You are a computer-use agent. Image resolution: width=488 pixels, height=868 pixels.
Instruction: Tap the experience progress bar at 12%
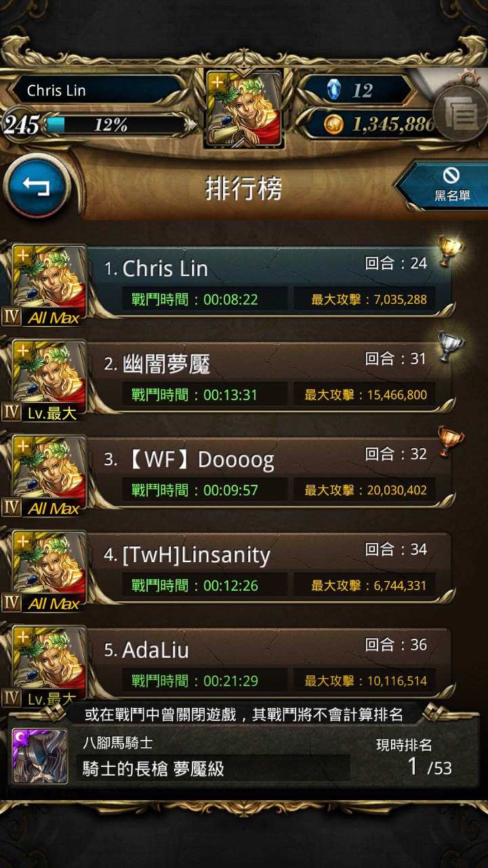pos(115,125)
